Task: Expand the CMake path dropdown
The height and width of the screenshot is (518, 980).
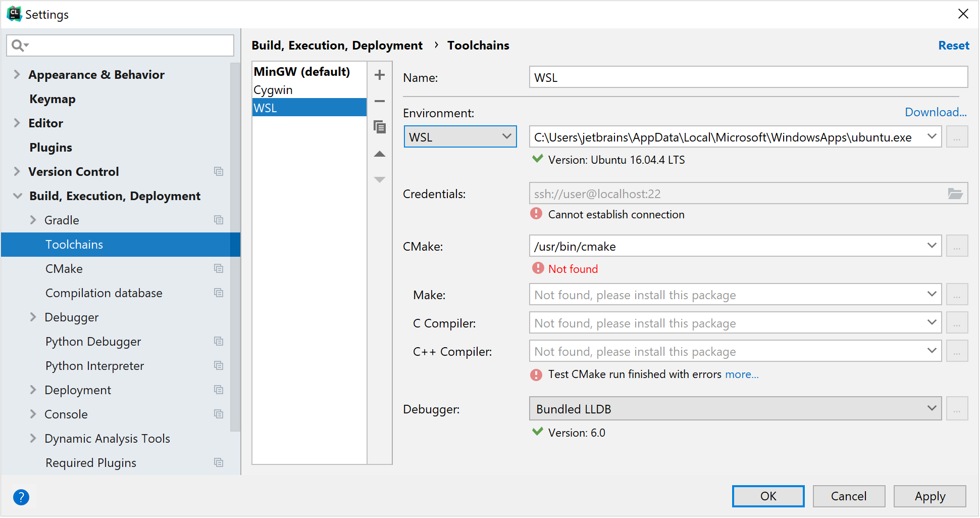Action: (x=932, y=246)
